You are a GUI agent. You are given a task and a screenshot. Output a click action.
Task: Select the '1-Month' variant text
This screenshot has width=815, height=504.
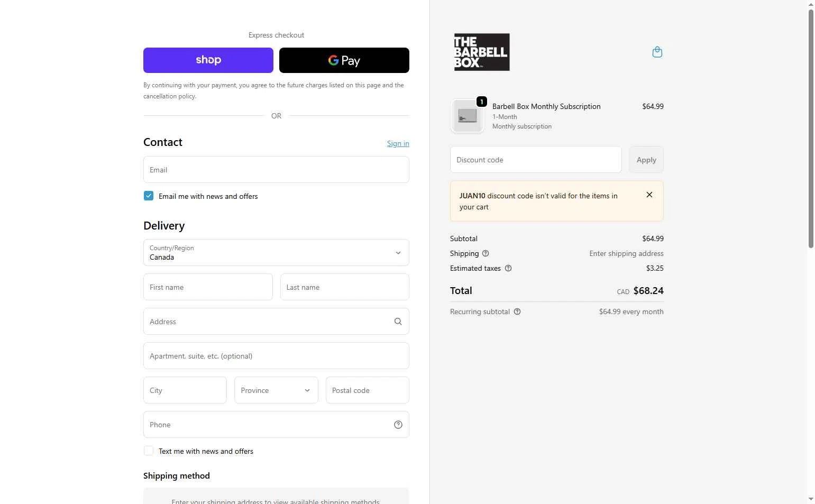[505, 117]
